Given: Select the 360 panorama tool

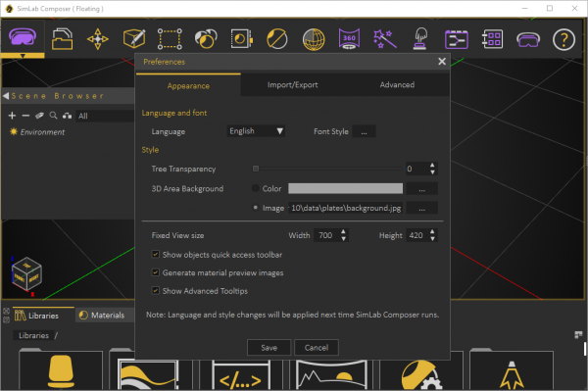Looking at the screenshot, I should [349, 39].
